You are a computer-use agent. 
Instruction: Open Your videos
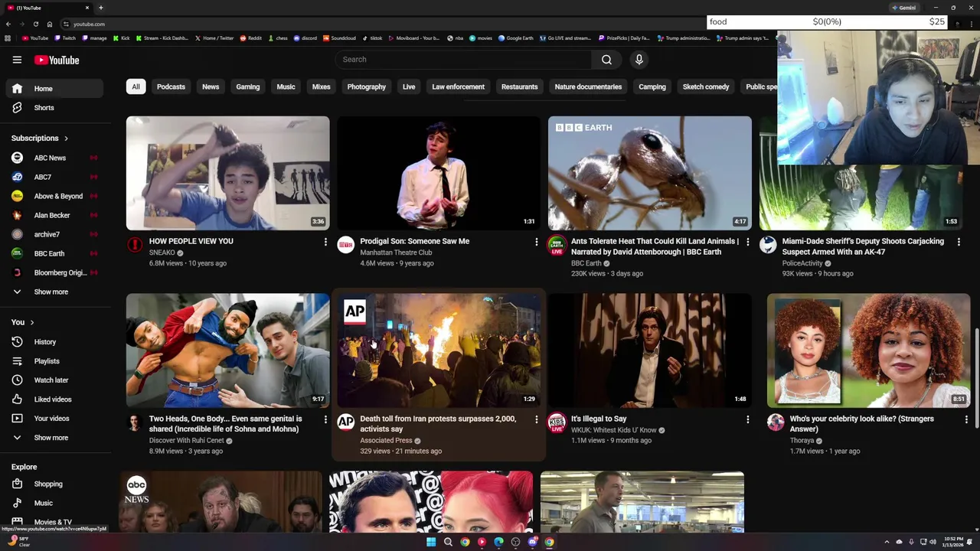pyautogui.click(x=52, y=419)
